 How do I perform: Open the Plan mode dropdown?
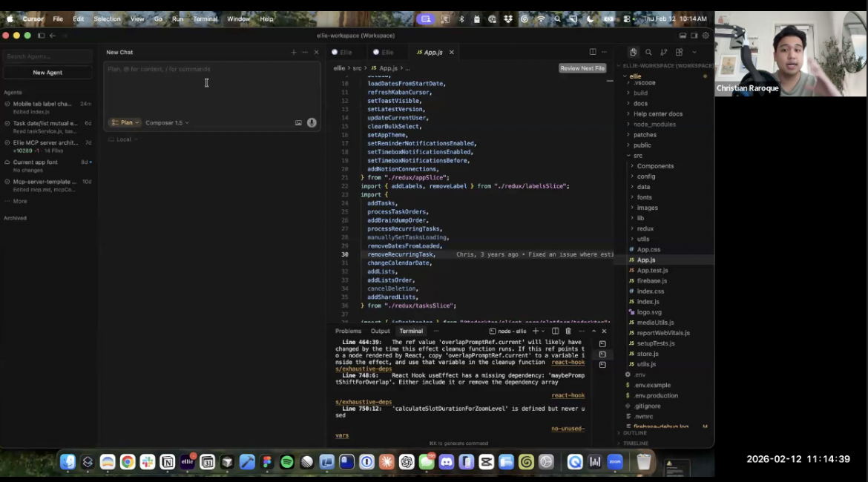tap(125, 123)
